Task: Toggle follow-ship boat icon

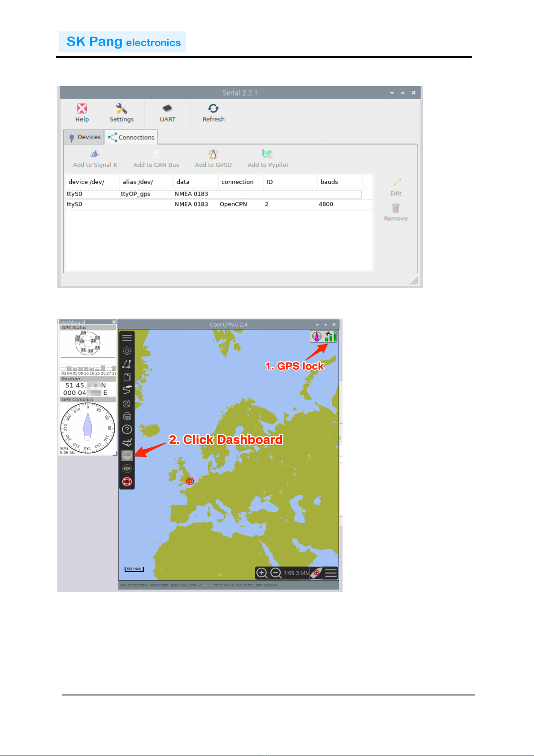Action: [x=317, y=573]
